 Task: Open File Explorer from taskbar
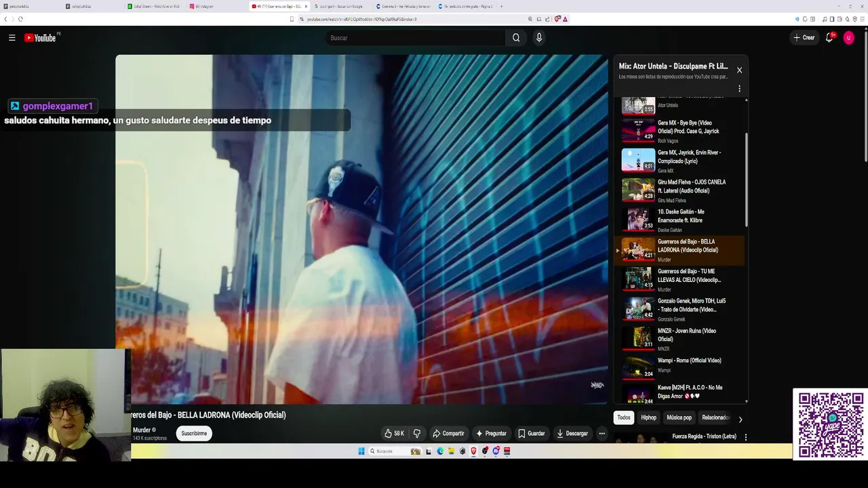click(451, 451)
